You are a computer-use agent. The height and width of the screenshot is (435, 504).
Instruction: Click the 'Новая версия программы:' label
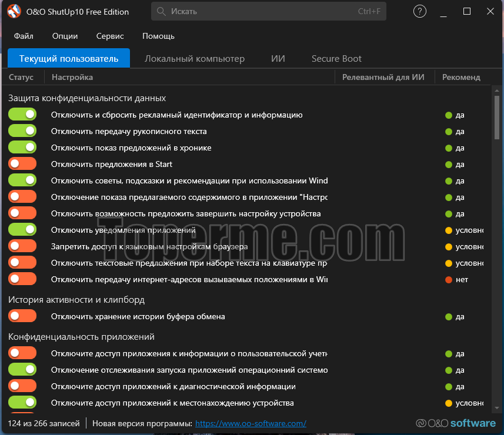point(142,423)
